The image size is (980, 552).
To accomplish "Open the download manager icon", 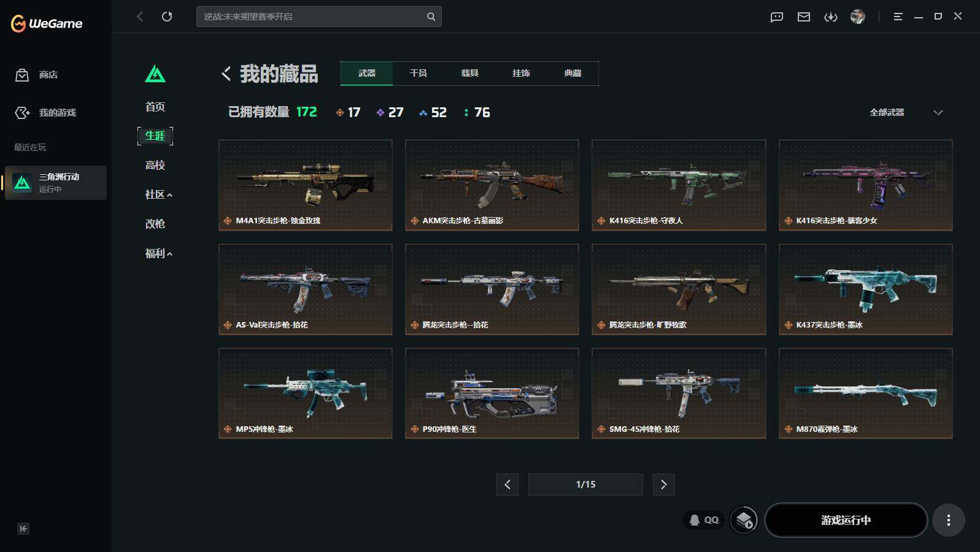I will tap(831, 17).
